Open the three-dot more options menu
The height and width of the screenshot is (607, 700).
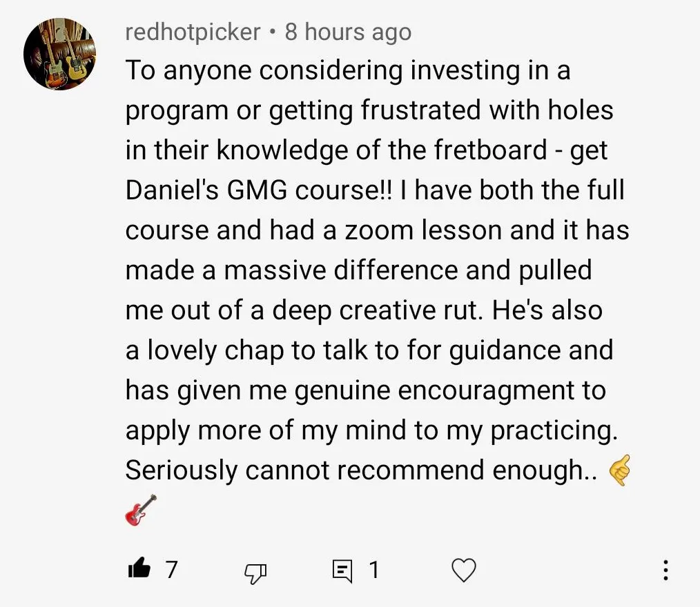[665, 570]
